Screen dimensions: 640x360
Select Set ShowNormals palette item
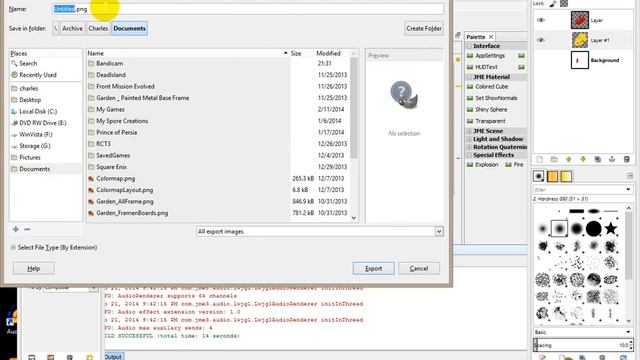click(492, 98)
